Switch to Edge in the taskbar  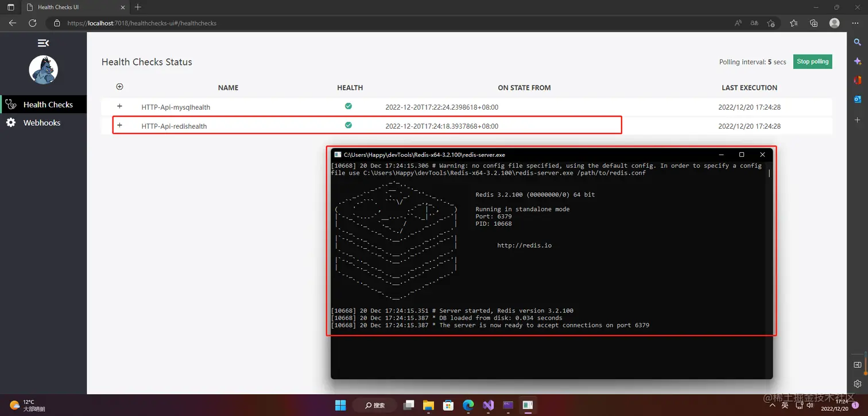point(468,405)
